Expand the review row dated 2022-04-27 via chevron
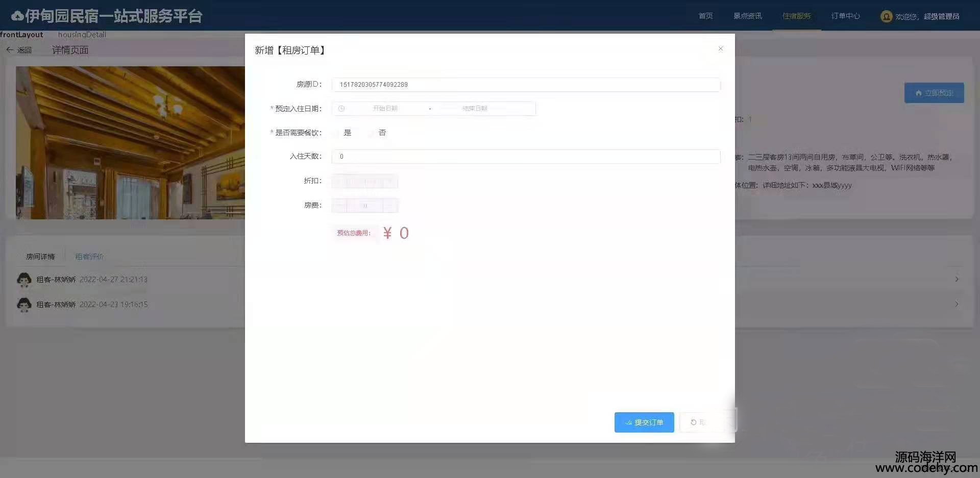This screenshot has height=478, width=980. tap(957, 280)
